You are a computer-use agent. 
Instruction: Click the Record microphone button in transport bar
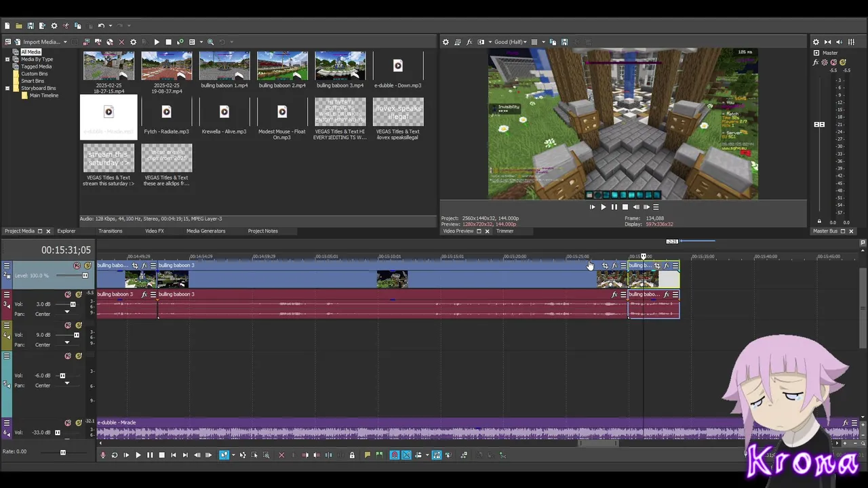[103, 455]
